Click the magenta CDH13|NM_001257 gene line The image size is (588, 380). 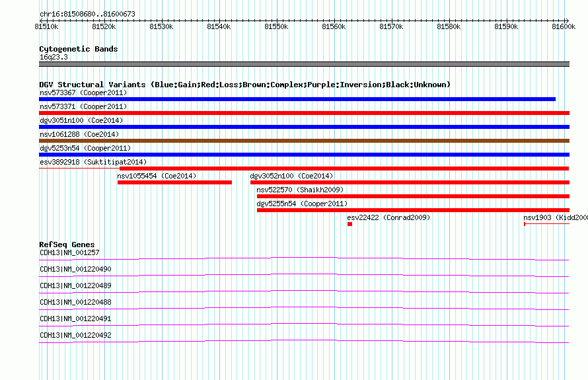(x=304, y=258)
